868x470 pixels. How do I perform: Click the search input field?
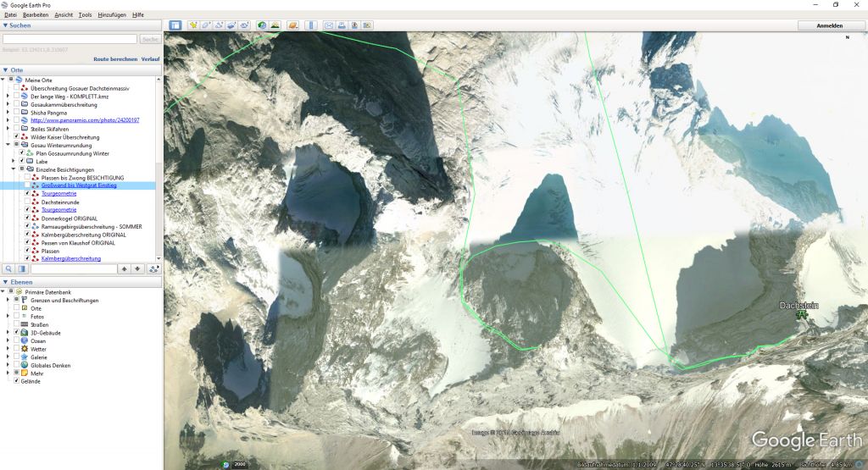[70, 39]
